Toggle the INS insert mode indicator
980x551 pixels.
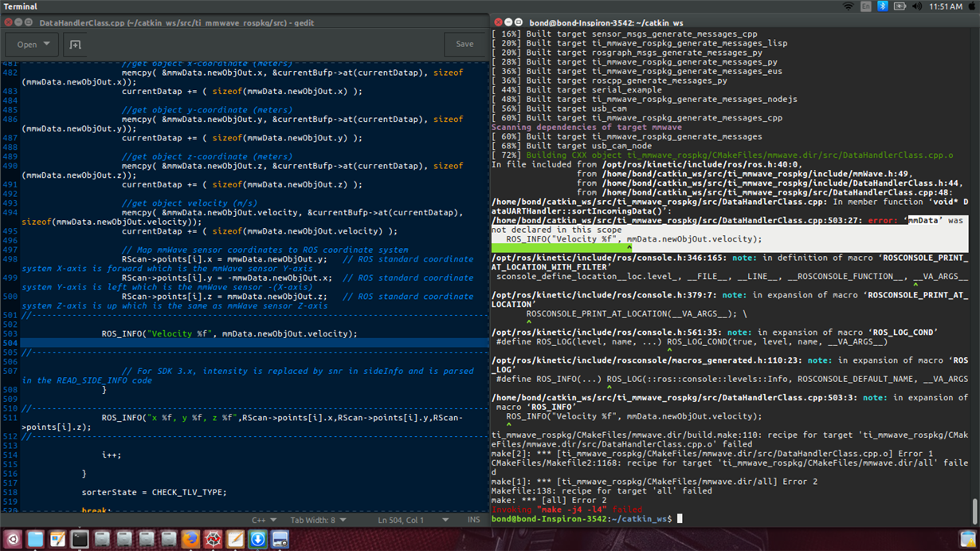pos(474,520)
